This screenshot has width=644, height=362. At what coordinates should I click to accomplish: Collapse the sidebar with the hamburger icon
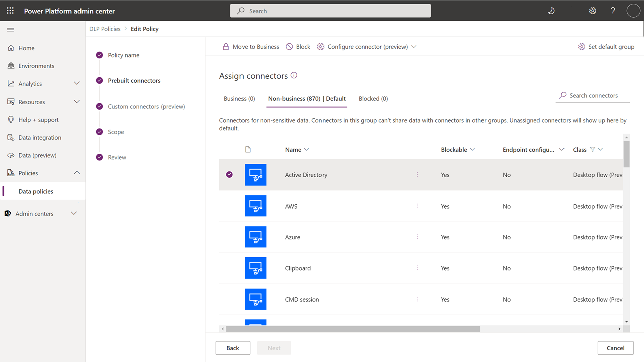[10, 29]
